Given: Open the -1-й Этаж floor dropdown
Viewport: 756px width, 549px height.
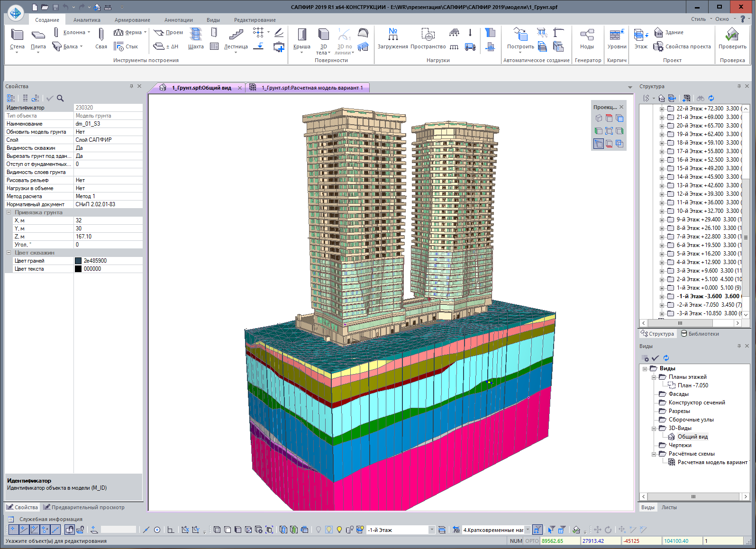Looking at the screenshot, I should click(x=431, y=530).
